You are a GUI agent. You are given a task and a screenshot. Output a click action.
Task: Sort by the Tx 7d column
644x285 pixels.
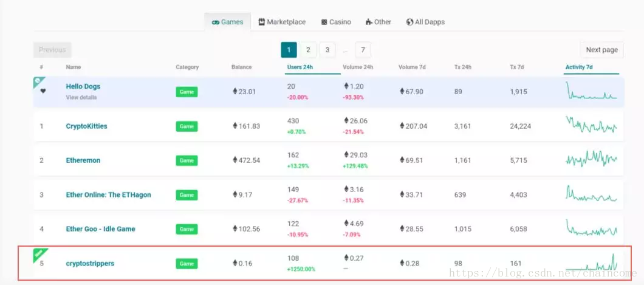[516, 67]
